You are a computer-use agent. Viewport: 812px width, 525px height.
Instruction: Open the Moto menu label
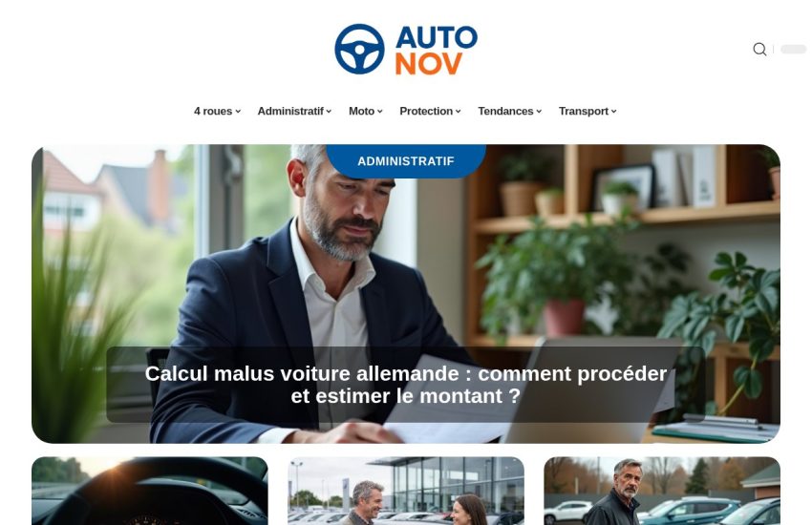361,112
